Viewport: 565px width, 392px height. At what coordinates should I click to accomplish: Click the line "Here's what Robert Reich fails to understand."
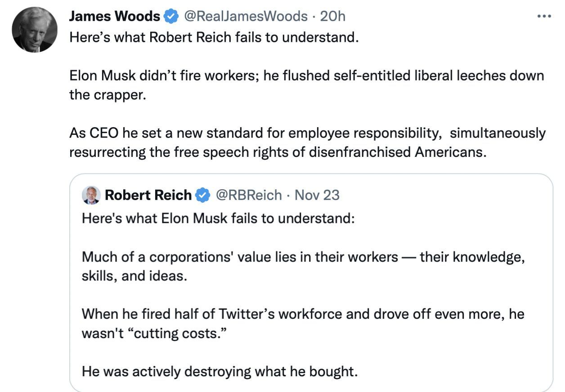[214, 37]
